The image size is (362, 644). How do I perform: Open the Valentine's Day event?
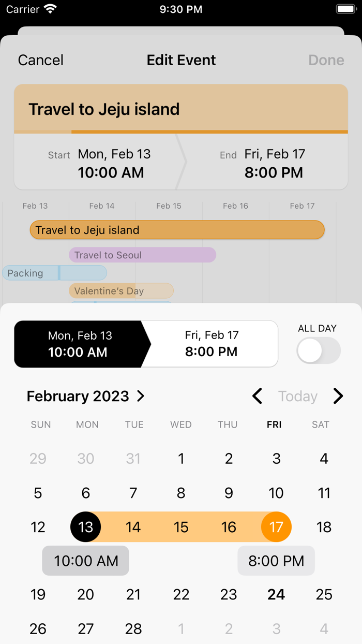pyautogui.click(x=121, y=291)
